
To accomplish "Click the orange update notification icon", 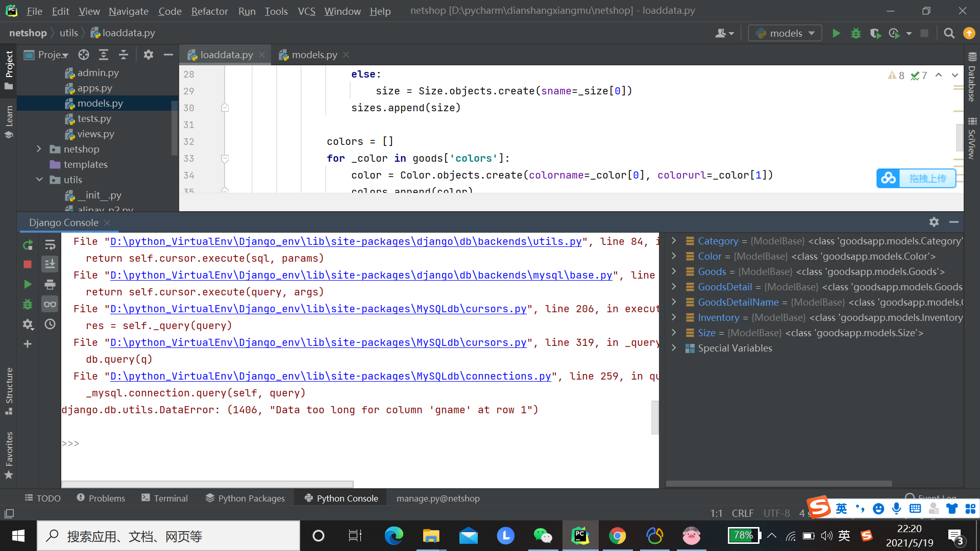I will (969, 33).
